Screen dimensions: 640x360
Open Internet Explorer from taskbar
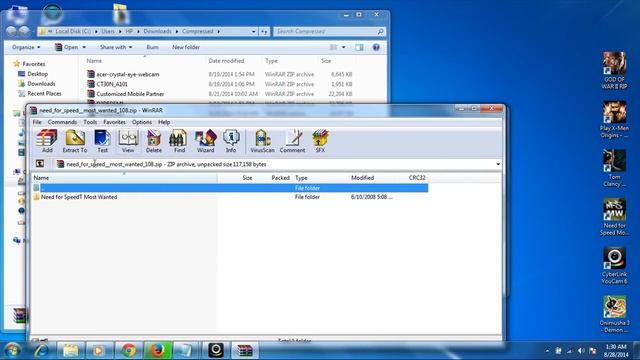point(41,350)
